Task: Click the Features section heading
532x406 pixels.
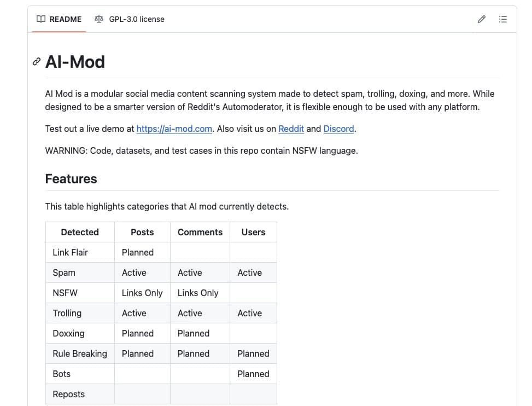Action: pyautogui.click(x=71, y=178)
